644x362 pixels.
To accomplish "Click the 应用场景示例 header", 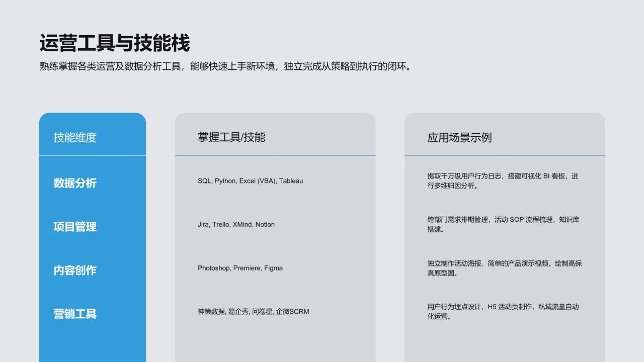I will [x=459, y=137].
